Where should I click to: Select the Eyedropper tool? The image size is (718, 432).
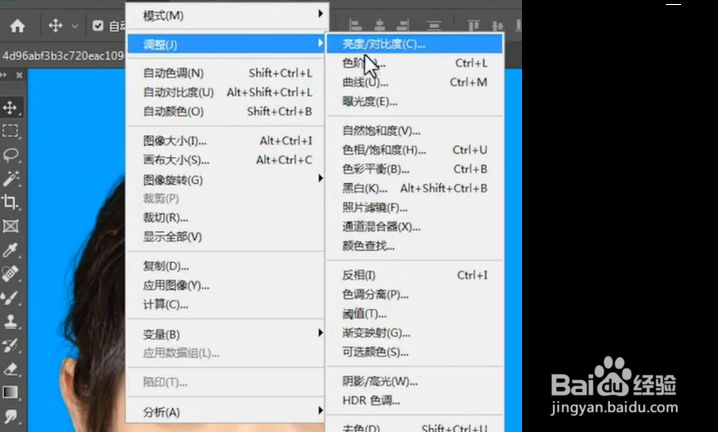(x=11, y=250)
